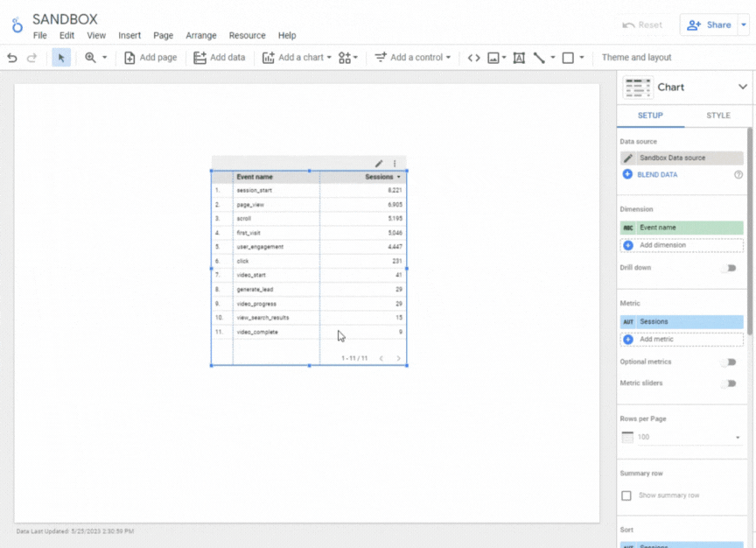Toggle the Drill down switch
This screenshot has width=756, height=548.
click(x=729, y=268)
